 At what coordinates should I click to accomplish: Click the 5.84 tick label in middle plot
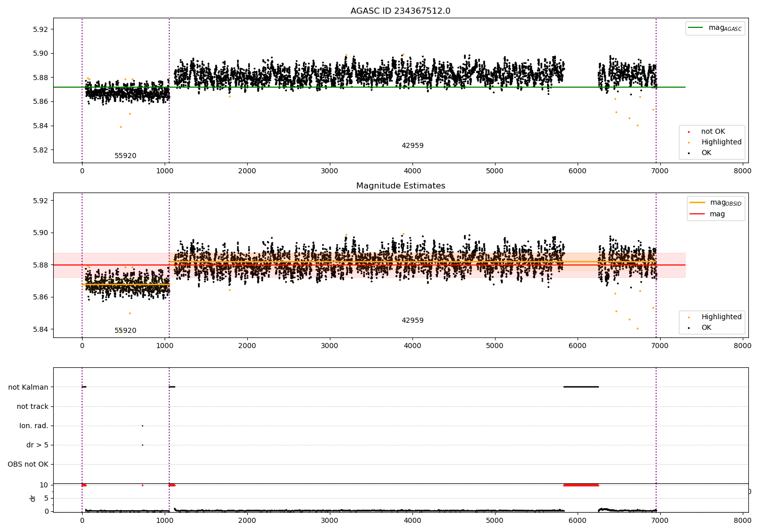[x=40, y=329]
